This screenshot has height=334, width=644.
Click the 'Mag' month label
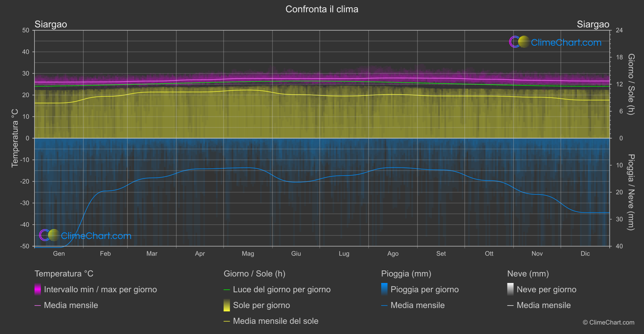248,253
